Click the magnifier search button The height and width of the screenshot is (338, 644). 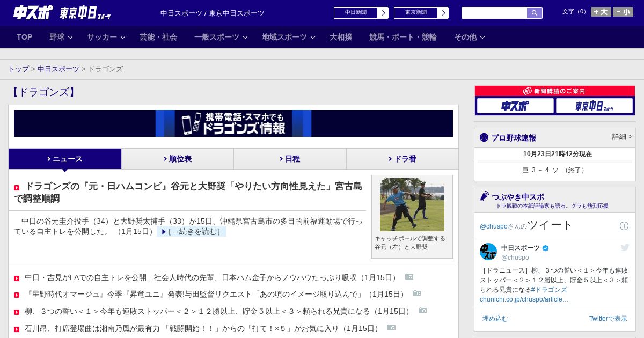tap(535, 13)
